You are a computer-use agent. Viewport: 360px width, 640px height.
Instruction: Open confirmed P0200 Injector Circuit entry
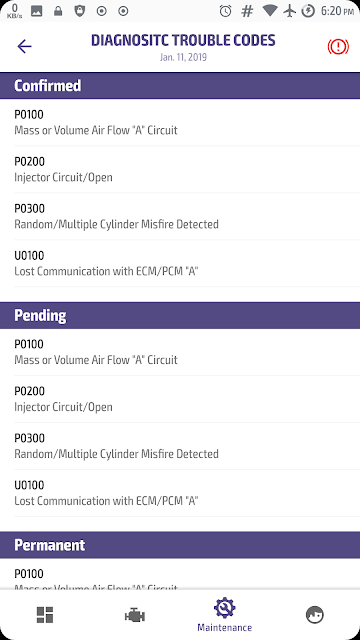tap(180, 169)
